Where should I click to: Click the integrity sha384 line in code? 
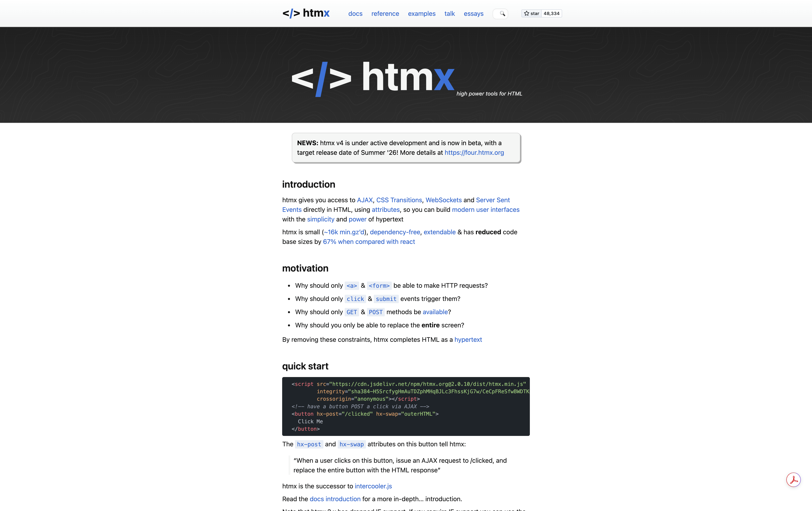pos(423,391)
